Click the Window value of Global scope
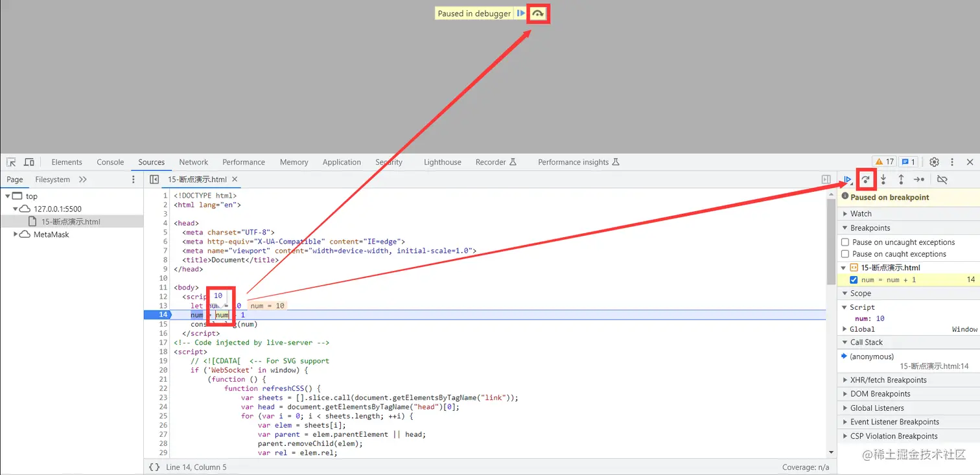The width and height of the screenshot is (980, 475). 964,329
